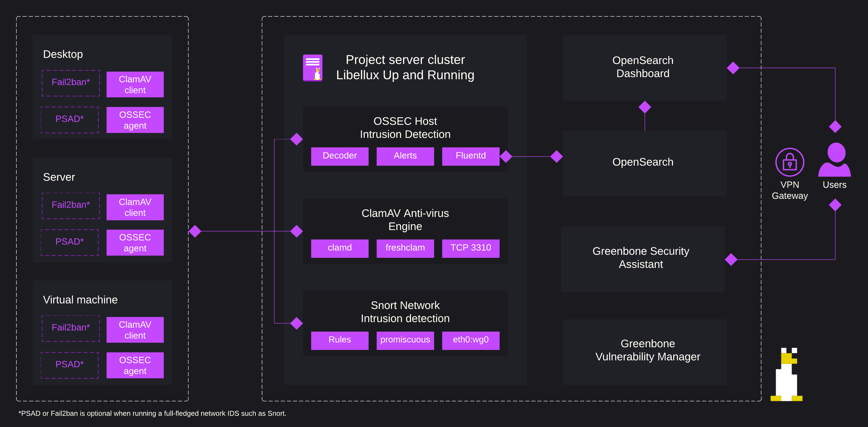Click the TCP 3310 block
Image resolution: width=868 pixels, height=427 pixels.
(x=471, y=248)
